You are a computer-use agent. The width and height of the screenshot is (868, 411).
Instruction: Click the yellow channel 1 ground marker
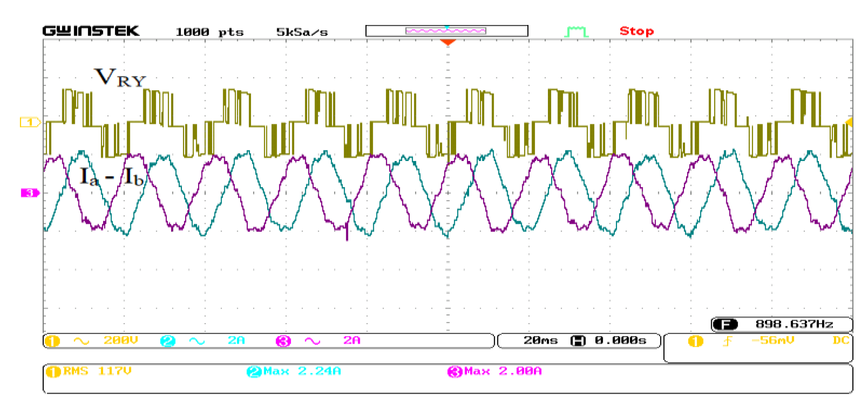click(x=30, y=123)
